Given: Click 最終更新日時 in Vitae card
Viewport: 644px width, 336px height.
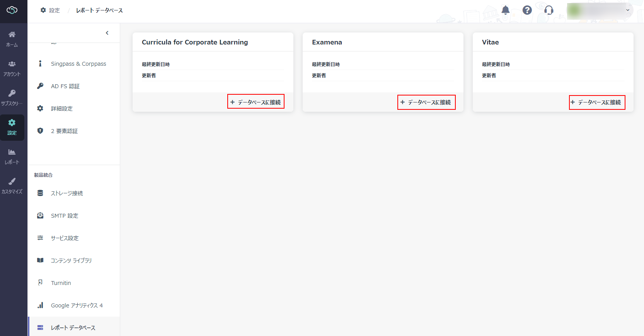Looking at the screenshot, I should click(x=496, y=65).
